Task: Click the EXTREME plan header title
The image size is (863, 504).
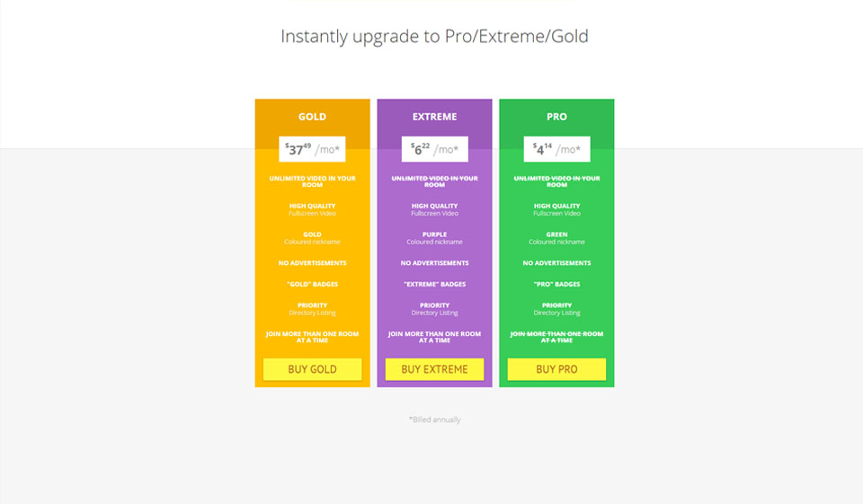Action: coord(434,117)
